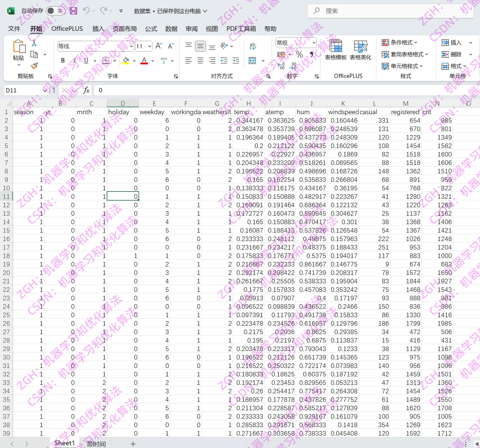This screenshot has width=480, height=448.
Task: Click the phonetic guide wén icon
Action: pyautogui.click(x=164, y=60)
